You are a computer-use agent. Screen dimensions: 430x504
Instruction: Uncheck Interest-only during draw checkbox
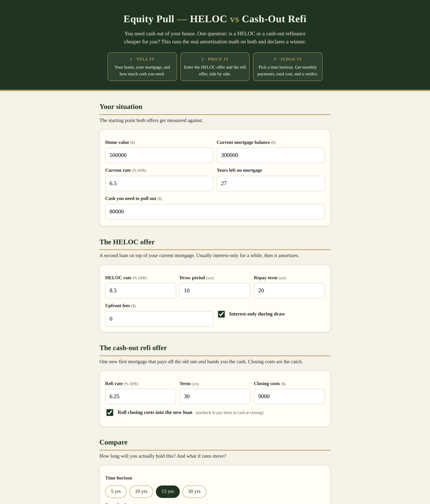[x=221, y=314]
